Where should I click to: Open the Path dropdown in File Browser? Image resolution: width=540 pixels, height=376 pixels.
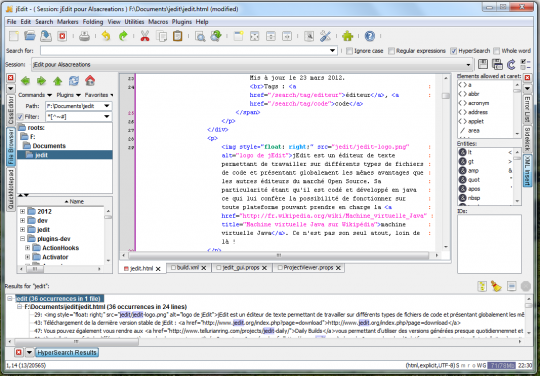tap(107, 106)
